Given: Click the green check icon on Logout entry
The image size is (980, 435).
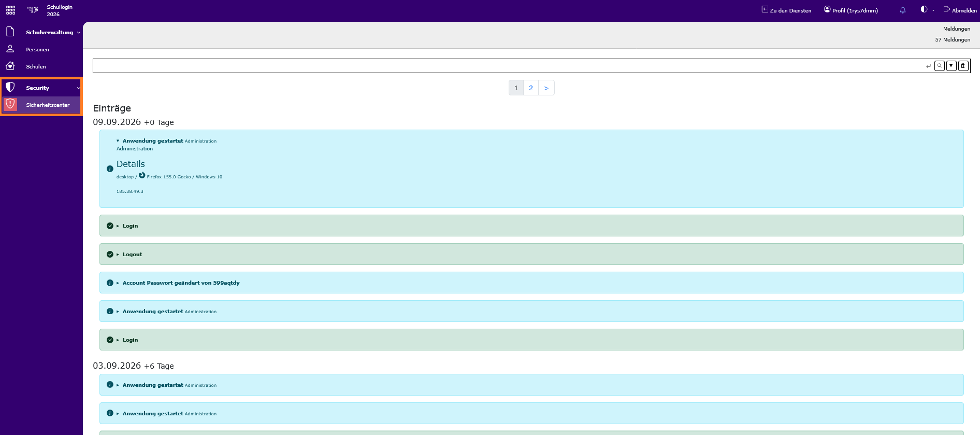Looking at the screenshot, I should click(110, 255).
